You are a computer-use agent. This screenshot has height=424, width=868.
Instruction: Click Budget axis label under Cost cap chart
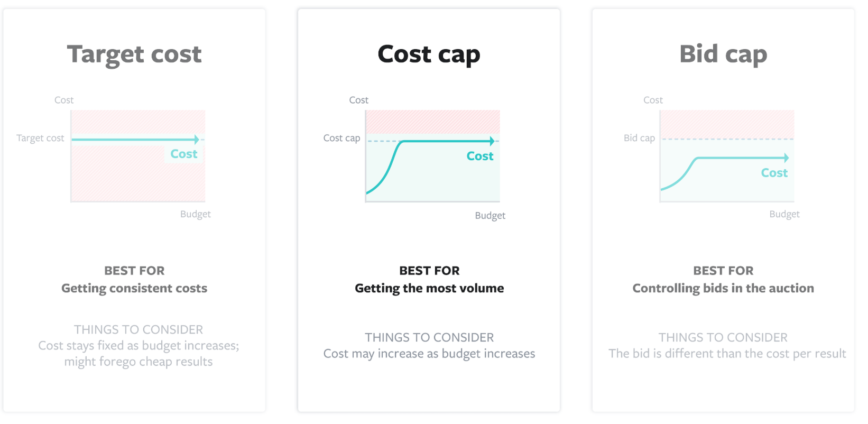490,215
